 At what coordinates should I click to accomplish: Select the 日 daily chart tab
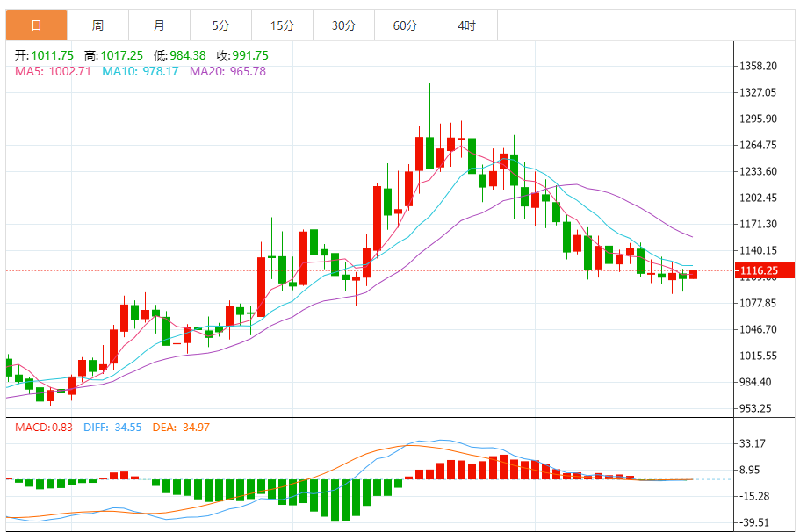36,26
